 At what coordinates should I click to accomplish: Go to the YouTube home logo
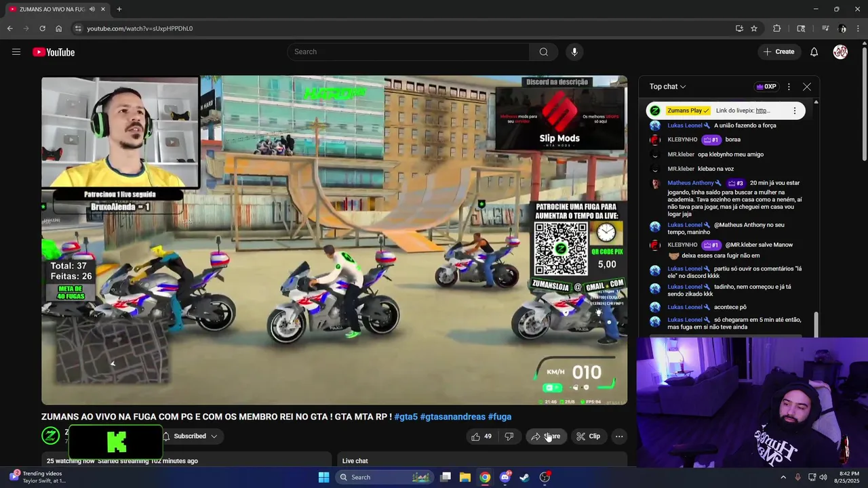point(54,52)
